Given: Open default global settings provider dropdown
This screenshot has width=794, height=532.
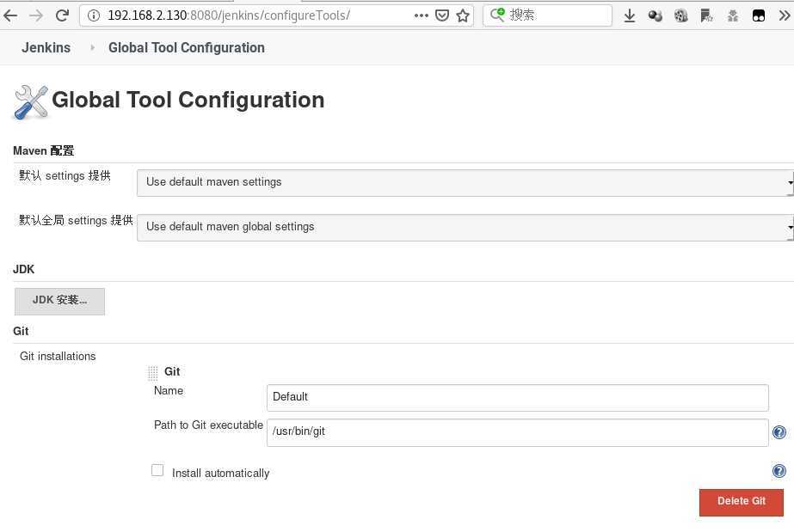Looking at the screenshot, I should click(x=465, y=227).
